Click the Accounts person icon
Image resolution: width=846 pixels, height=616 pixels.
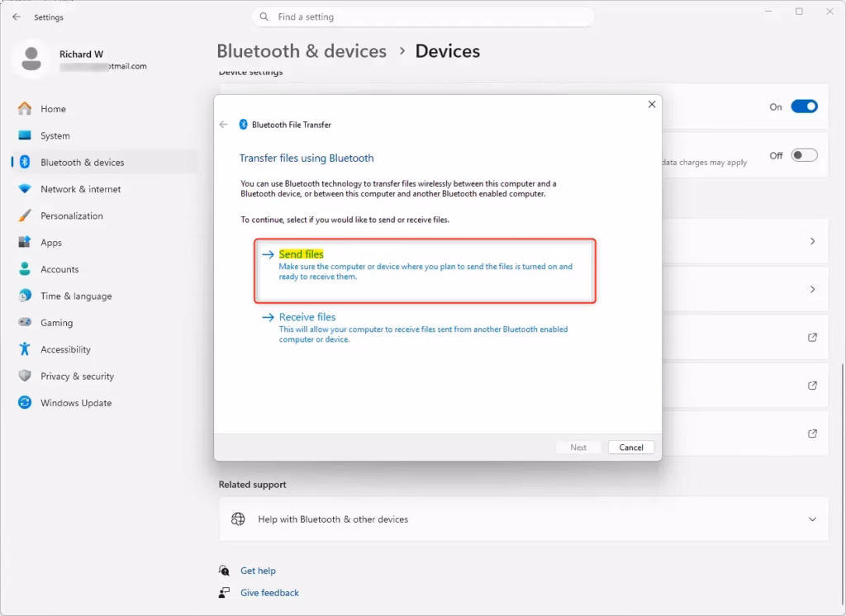[25, 268]
